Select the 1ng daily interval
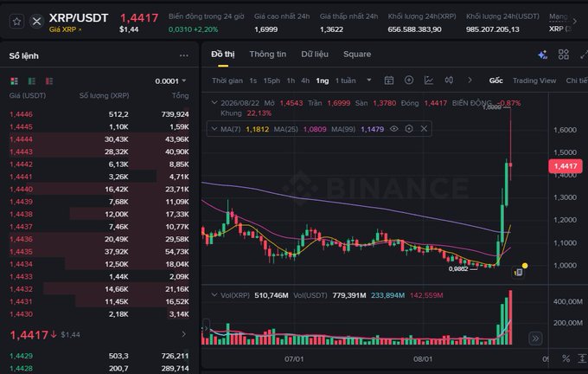This screenshot has height=374, width=588. (x=323, y=81)
